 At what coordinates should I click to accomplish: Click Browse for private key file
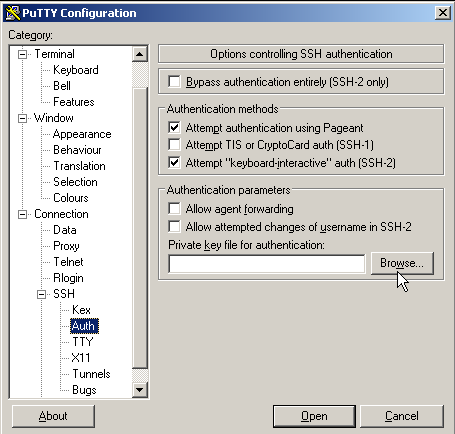click(x=402, y=263)
